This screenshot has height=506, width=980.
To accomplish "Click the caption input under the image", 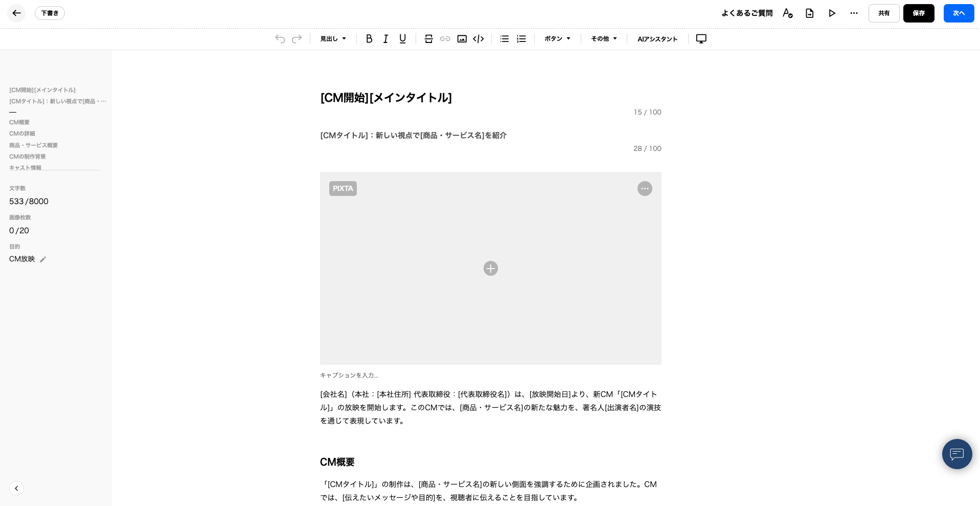I will pyautogui.click(x=349, y=375).
